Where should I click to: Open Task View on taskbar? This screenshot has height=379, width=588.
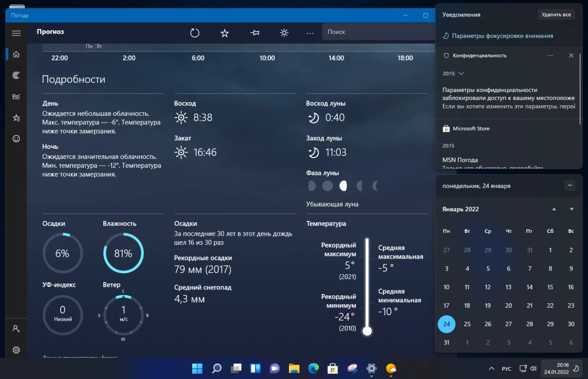coord(236,368)
